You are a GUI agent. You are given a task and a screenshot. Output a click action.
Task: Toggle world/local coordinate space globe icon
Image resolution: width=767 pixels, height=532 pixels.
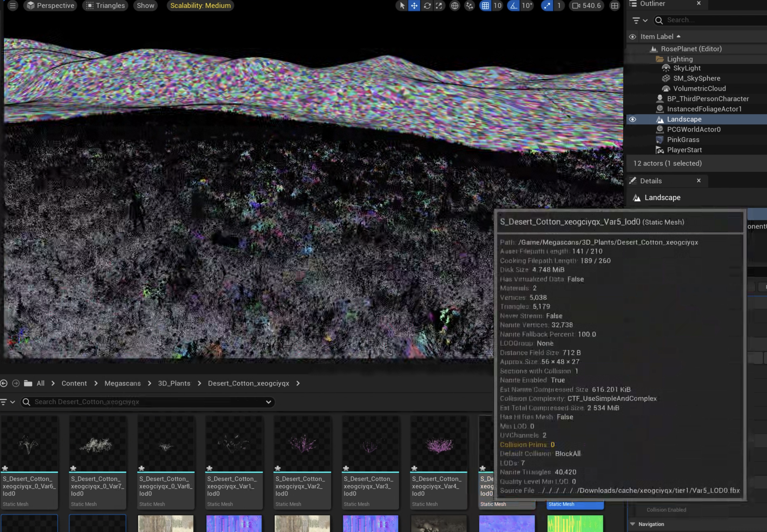pyautogui.click(x=455, y=6)
